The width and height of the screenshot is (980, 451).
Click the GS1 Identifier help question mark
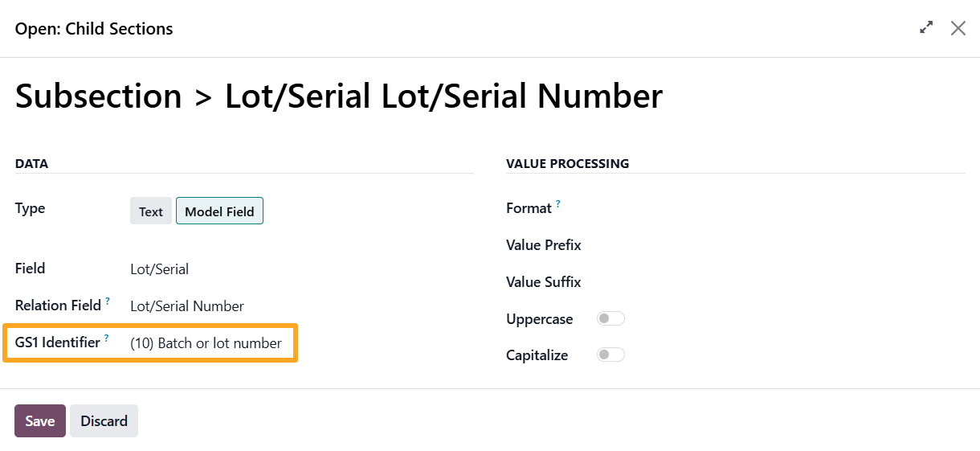(106, 338)
